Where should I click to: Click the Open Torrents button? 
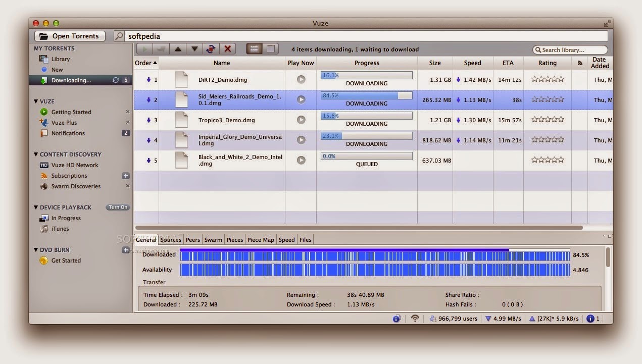(x=70, y=36)
